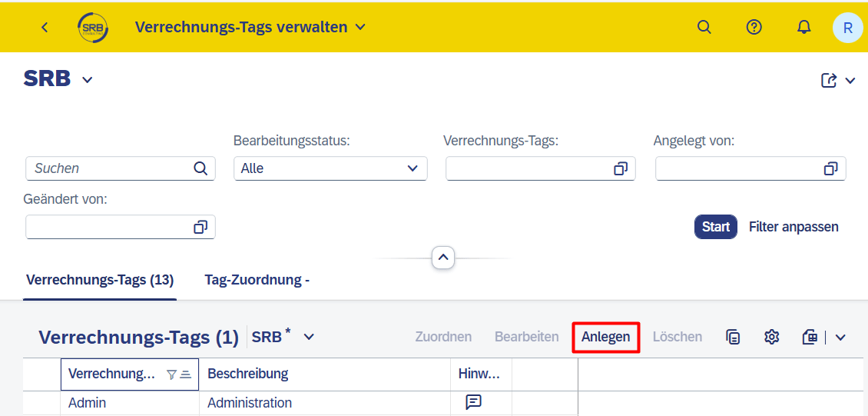Image resolution: width=868 pixels, height=416 pixels.
Task: Open value help for Verrechnungs-Tags field
Action: pyautogui.click(x=621, y=168)
